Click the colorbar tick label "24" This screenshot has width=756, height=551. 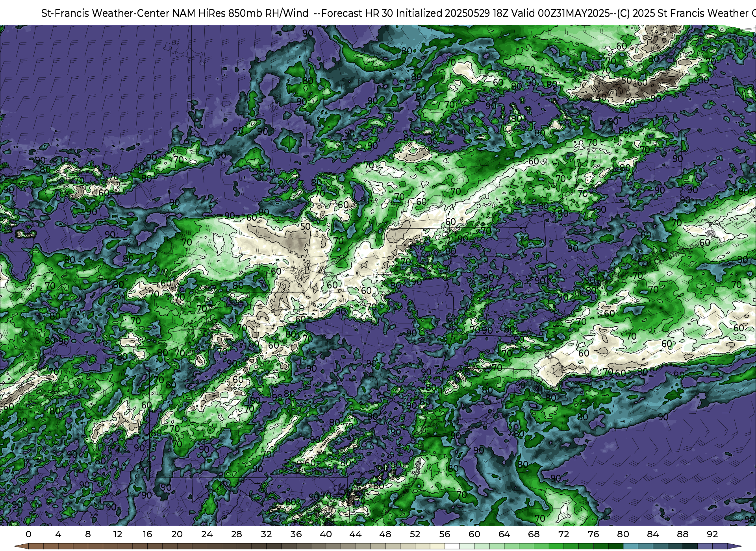tap(207, 534)
